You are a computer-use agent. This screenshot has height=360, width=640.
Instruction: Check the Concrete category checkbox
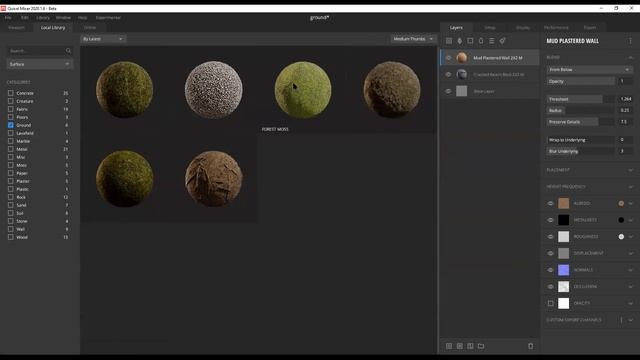(x=11, y=93)
